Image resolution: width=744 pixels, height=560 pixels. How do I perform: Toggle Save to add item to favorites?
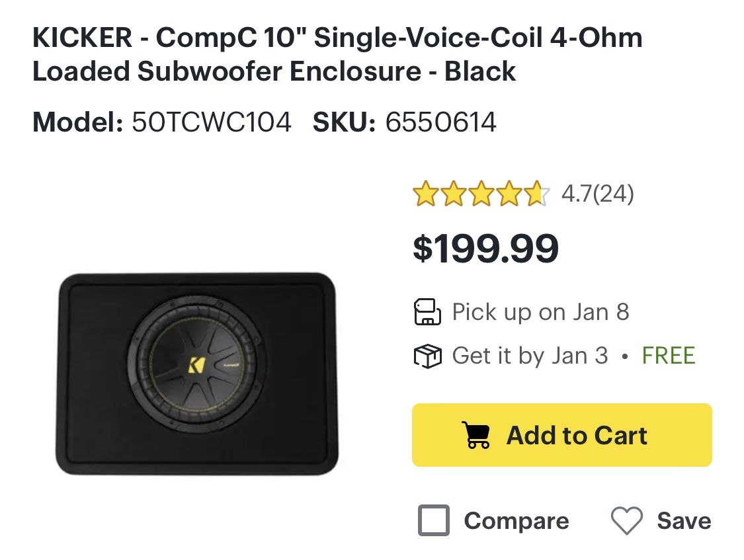click(669, 521)
